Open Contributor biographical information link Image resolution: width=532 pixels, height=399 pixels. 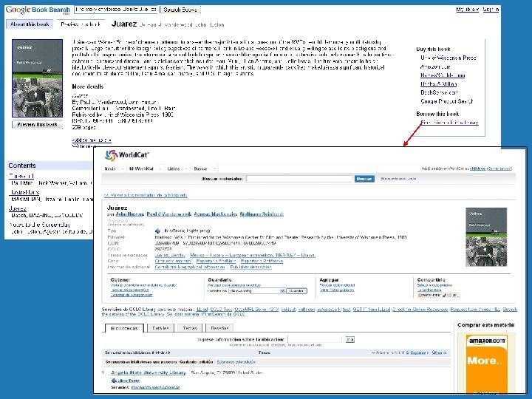190,267
